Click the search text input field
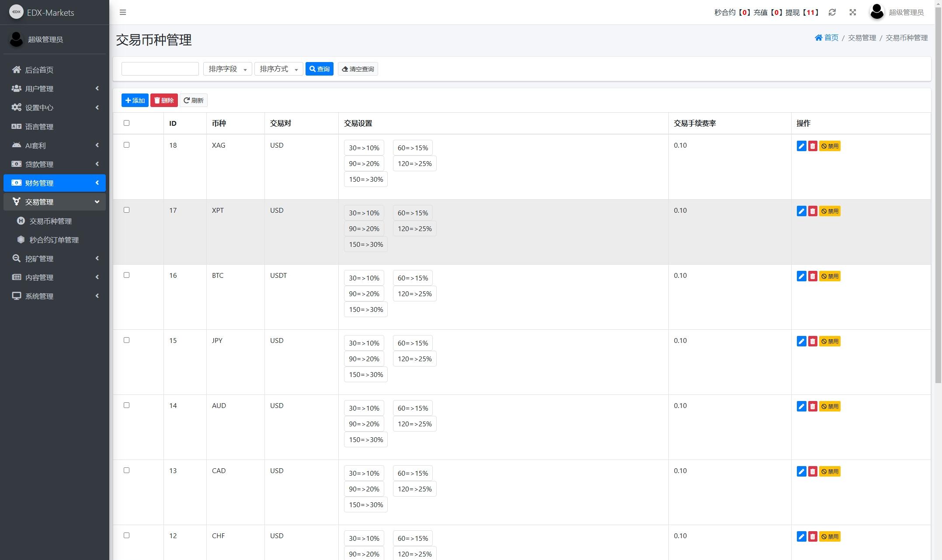This screenshot has width=942, height=560. (x=160, y=69)
